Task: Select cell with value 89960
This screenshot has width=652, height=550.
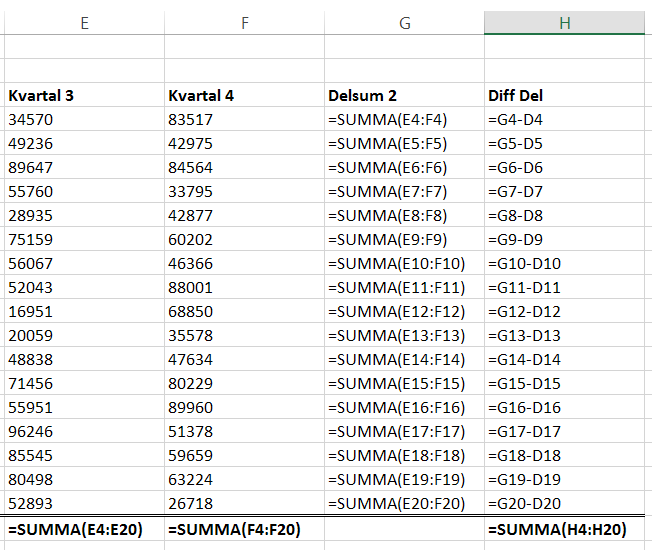Action: [244, 408]
